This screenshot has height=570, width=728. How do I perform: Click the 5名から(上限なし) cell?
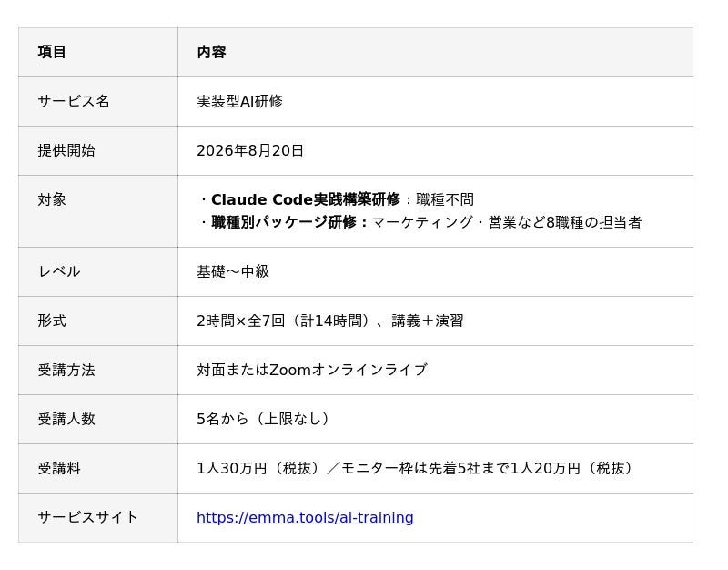click(x=263, y=419)
